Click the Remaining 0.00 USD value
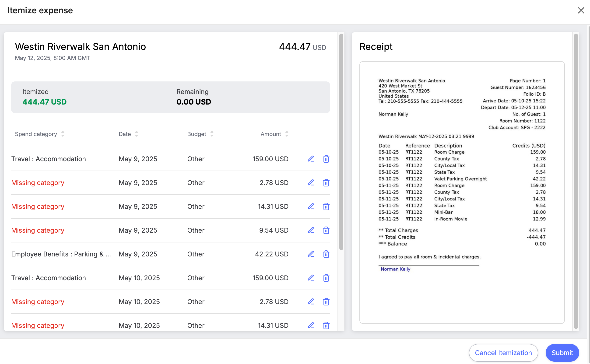 (194, 102)
